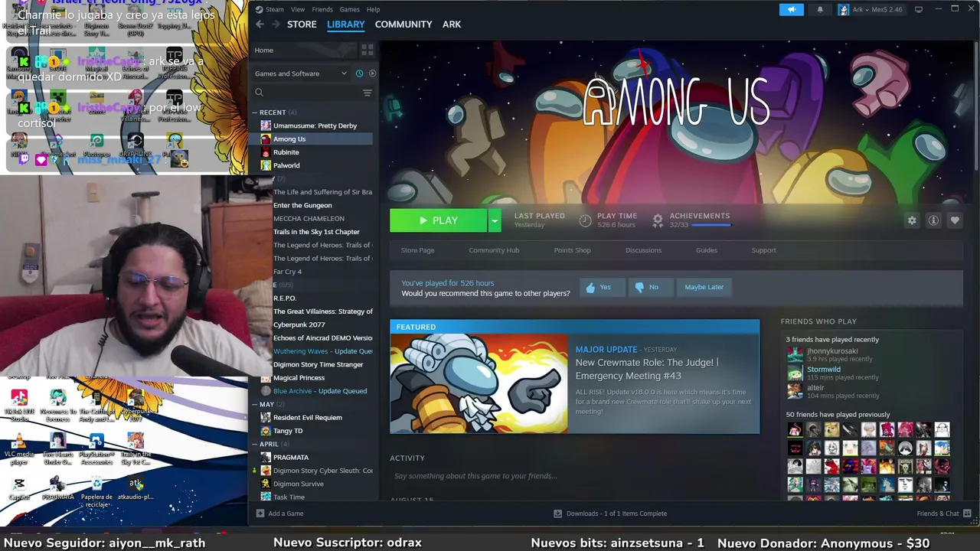Open the Points Shop link
The width and height of the screenshot is (980, 551).
click(x=572, y=250)
